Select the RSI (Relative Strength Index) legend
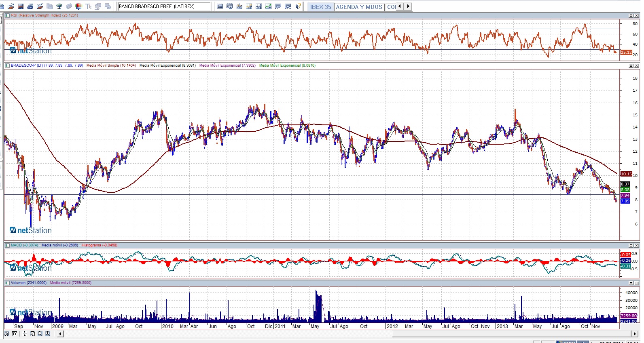The width and height of the screenshot is (644, 343). coord(44,15)
